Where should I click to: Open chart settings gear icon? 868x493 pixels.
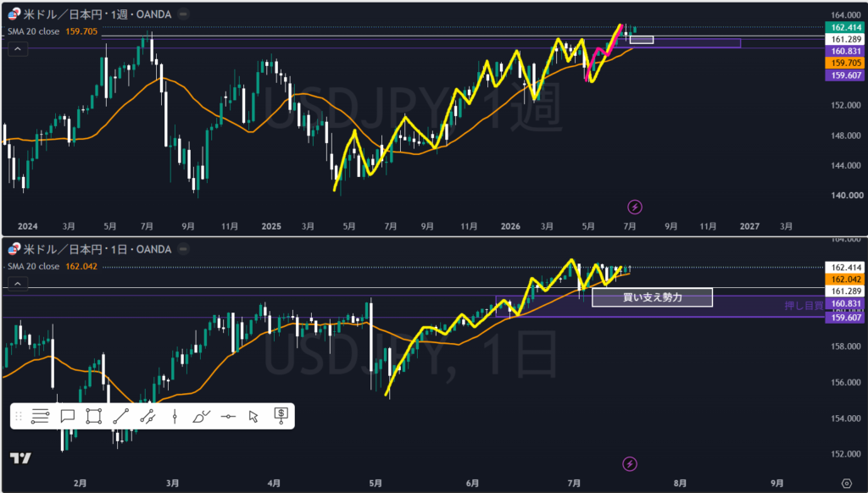(847, 483)
